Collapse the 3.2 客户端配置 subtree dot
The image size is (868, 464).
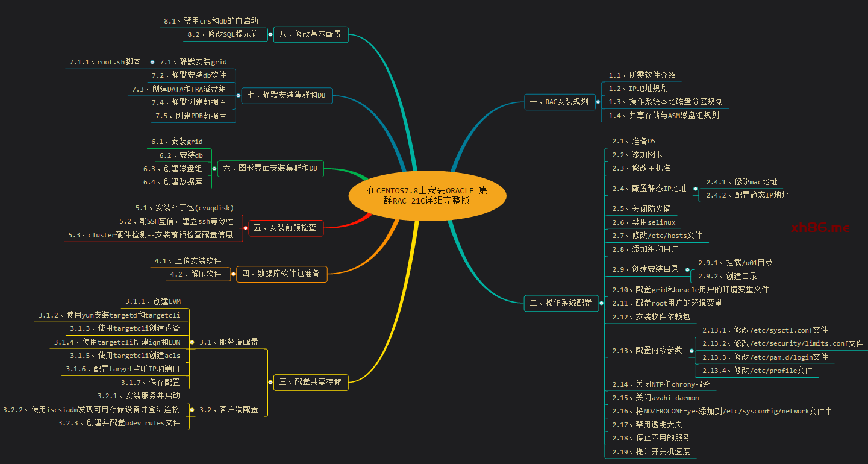click(x=192, y=410)
